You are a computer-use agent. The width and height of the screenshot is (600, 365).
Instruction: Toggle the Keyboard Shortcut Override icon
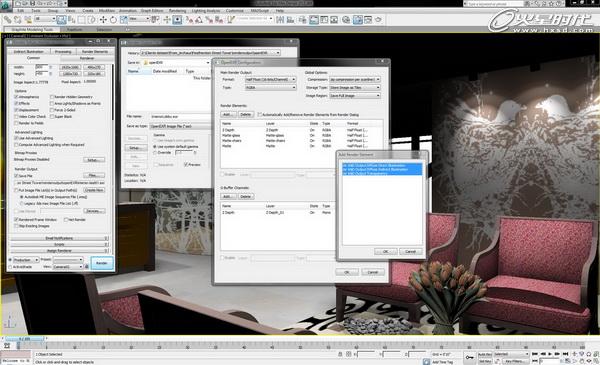[x=177, y=20]
